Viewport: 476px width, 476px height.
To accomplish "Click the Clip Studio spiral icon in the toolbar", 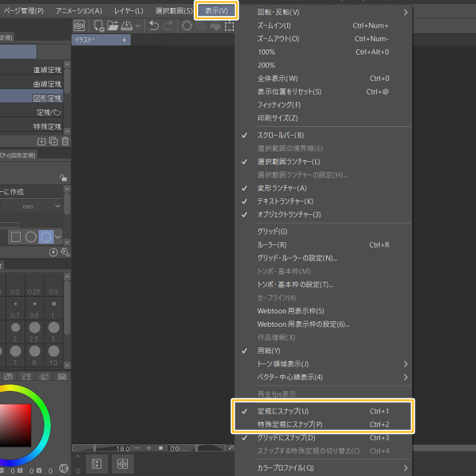I will coord(79,26).
